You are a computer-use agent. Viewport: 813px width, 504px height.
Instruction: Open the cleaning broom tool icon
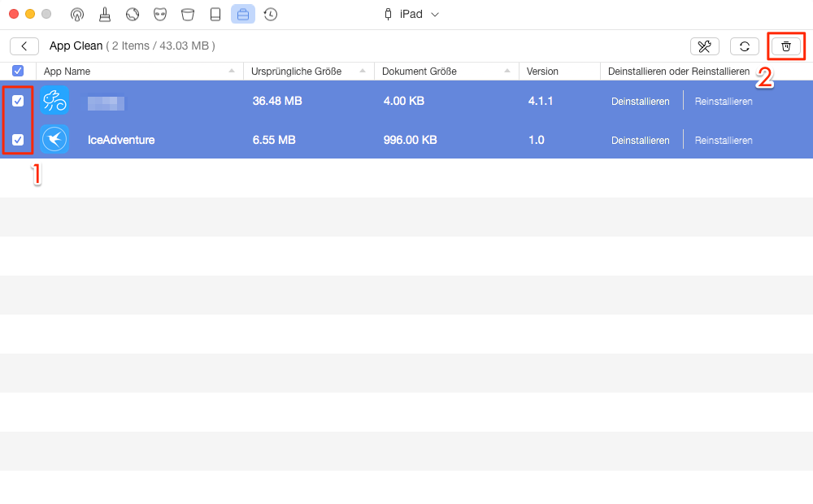pos(105,15)
